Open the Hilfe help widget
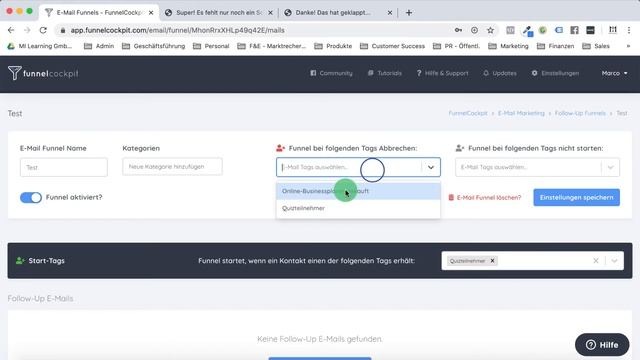Image resolution: width=640 pixels, height=360 pixels. (x=602, y=345)
